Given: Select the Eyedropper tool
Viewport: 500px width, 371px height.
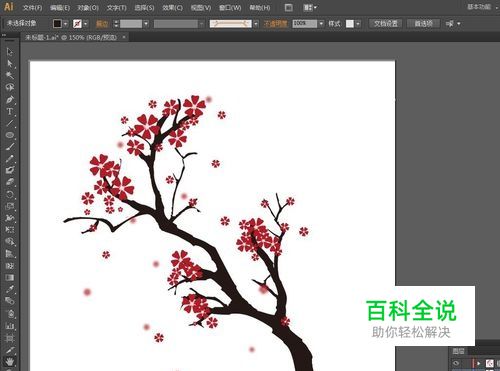Looking at the screenshot, I should [10, 289].
